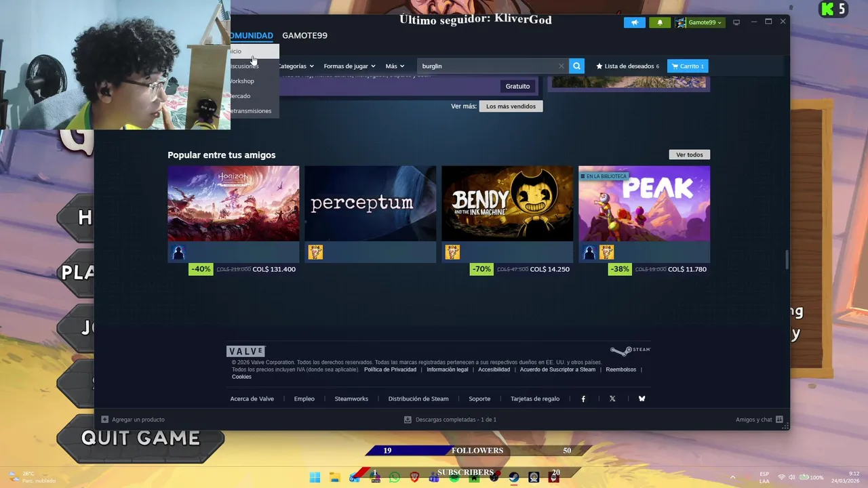The width and height of the screenshot is (868, 488).
Task: Open Política de Privacidad link
Action: point(390,369)
